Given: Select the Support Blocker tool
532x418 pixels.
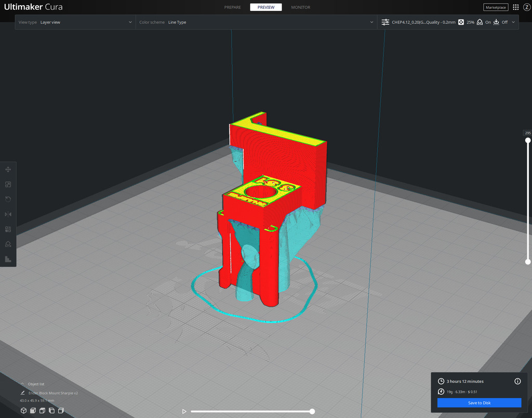Looking at the screenshot, I should click(x=8, y=244).
